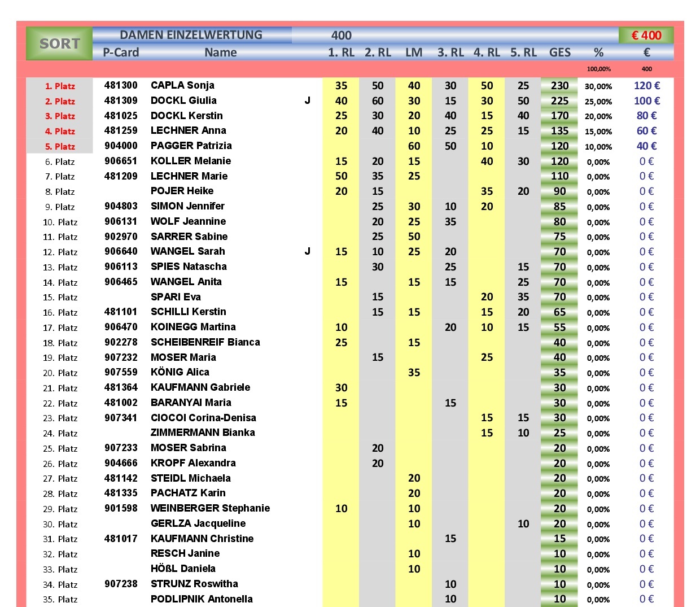Select P-Card number 481309

[121, 101]
